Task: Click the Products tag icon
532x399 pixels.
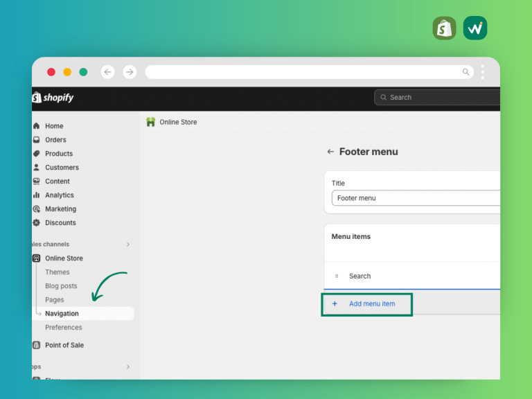Action: tap(37, 154)
